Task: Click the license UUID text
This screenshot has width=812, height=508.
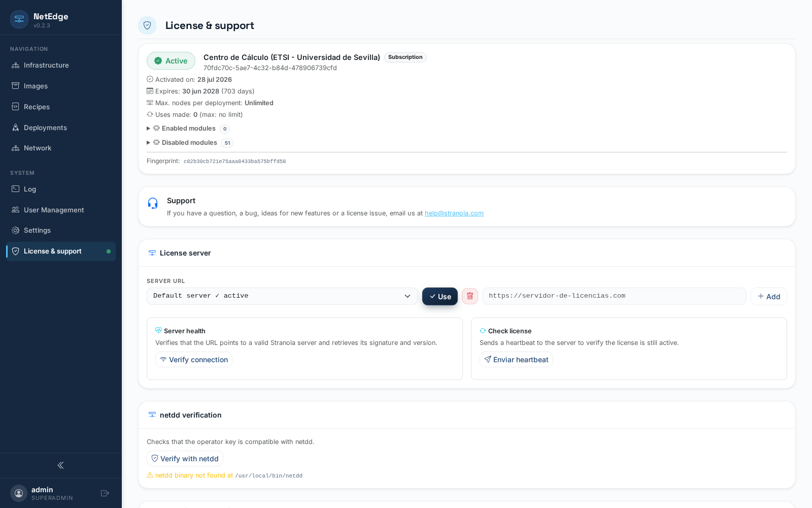Action: tap(270, 68)
